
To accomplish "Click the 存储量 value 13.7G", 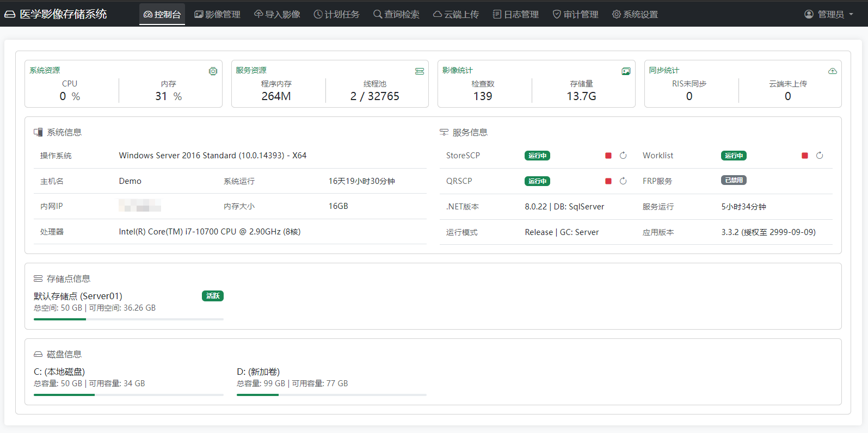I will point(581,96).
